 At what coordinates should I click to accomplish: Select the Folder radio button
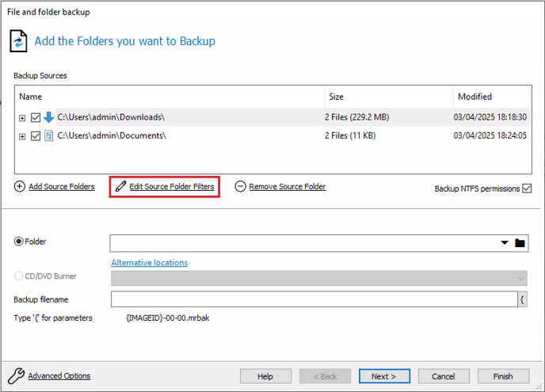pyautogui.click(x=18, y=242)
